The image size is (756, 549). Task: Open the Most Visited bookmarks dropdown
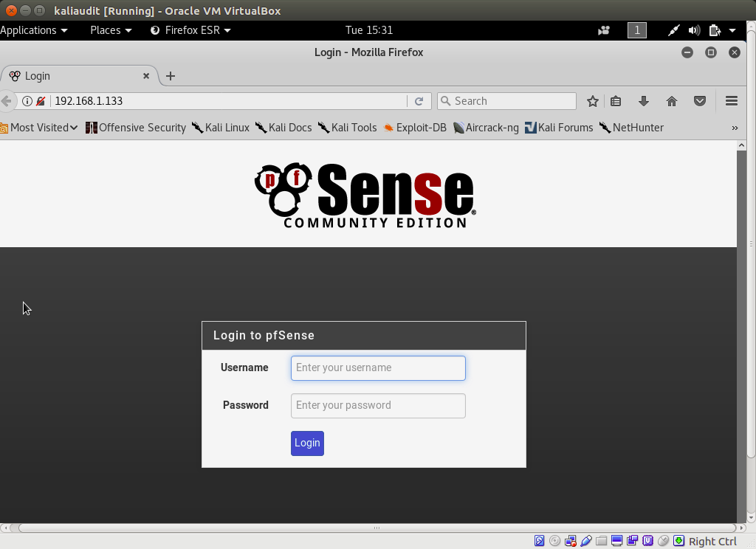38,128
